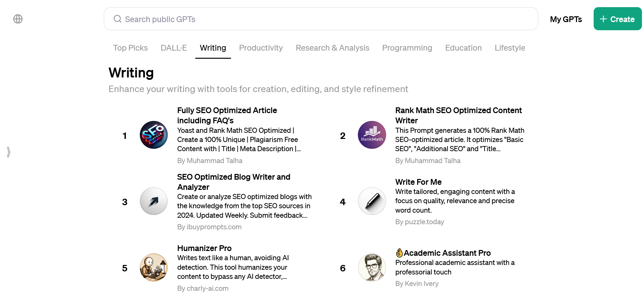This screenshot has width=644, height=304.
Task: Click Academic Assistant Pro portrait avatar
Action: [x=372, y=267]
